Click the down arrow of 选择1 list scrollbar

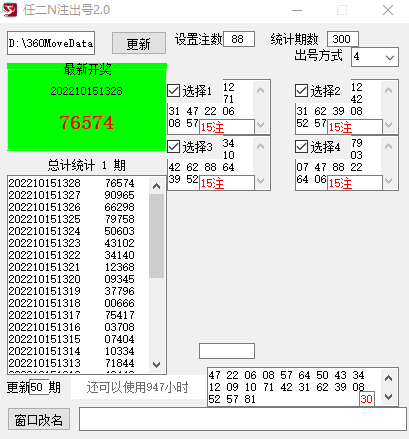pyautogui.click(x=261, y=125)
